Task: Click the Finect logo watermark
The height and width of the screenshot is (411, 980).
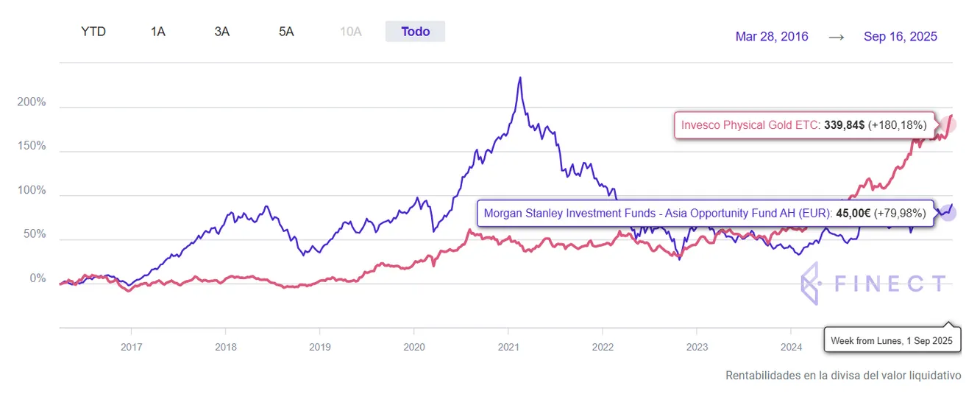Action: click(873, 283)
